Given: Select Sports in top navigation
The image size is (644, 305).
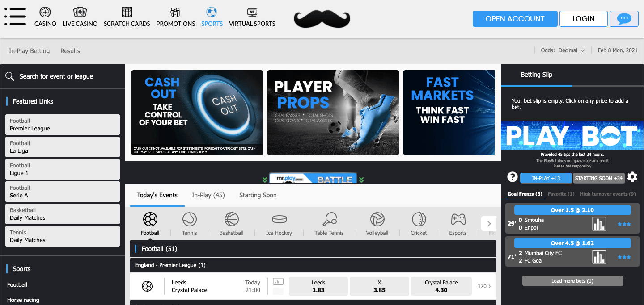Looking at the screenshot, I should pyautogui.click(x=212, y=17).
